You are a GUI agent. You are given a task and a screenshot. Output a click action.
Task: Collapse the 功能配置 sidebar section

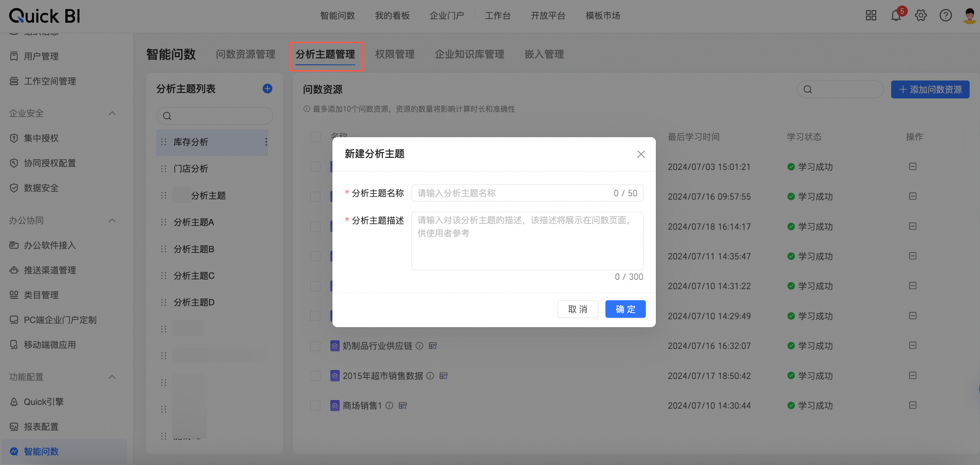coord(112,377)
